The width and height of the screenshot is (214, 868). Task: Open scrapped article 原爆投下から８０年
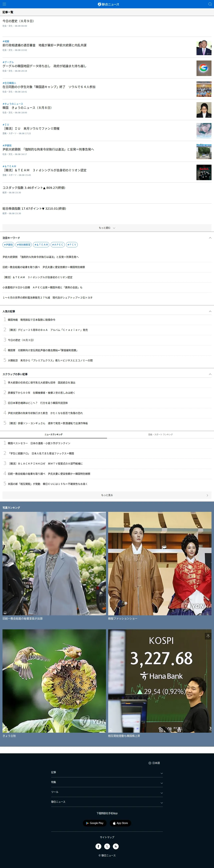coord(41,392)
